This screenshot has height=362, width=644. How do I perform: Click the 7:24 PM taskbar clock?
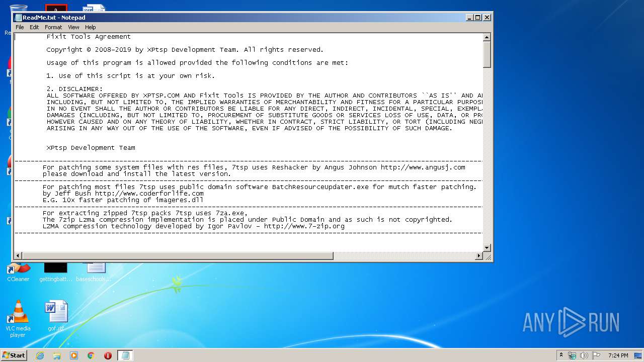(x=618, y=355)
